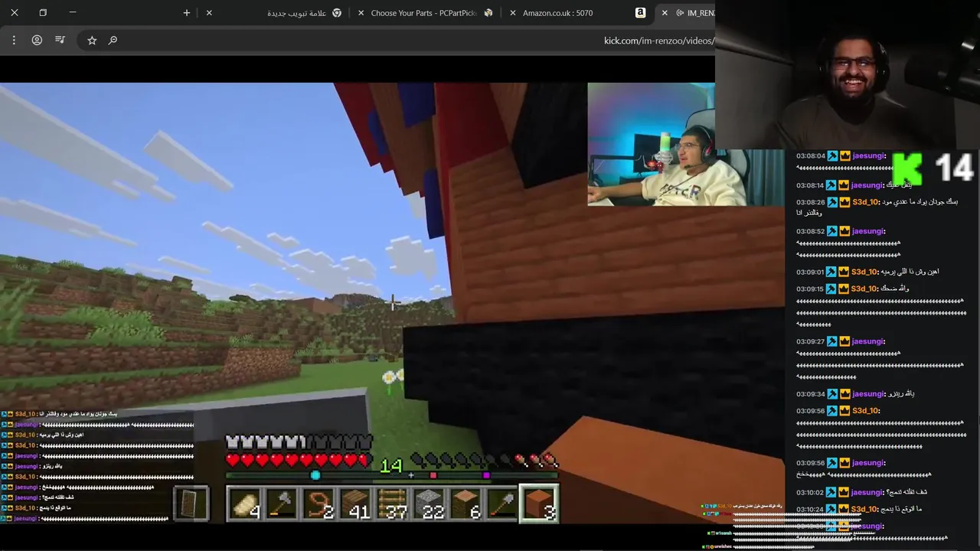The width and height of the screenshot is (980, 551).
Task: Click the 03:09:15 chat timestamp
Action: (x=810, y=289)
